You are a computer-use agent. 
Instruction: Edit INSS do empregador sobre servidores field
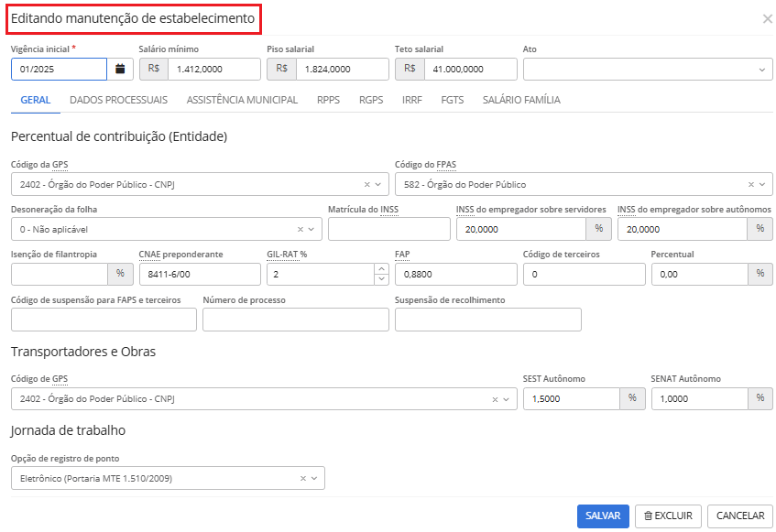521,230
